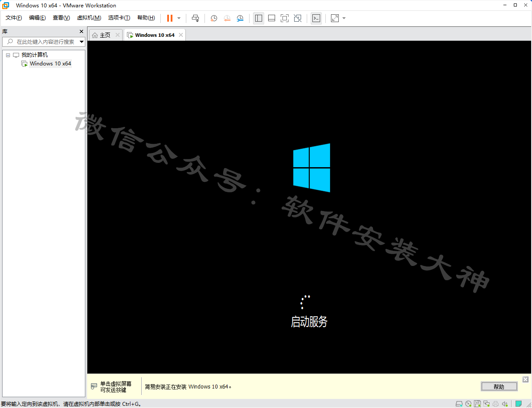Click the hard disk status icon
Viewport: 532px width, 408px height.
[x=460, y=404]
